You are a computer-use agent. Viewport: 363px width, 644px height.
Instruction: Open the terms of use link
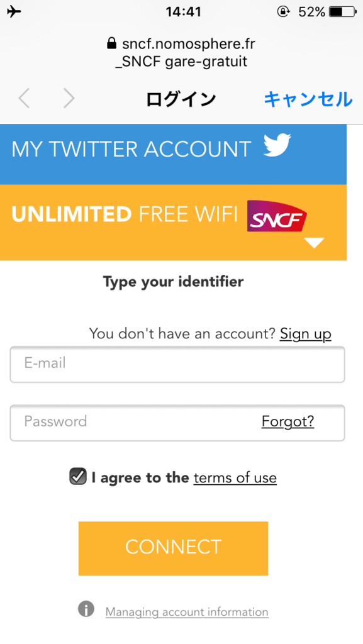pos(235,478)
